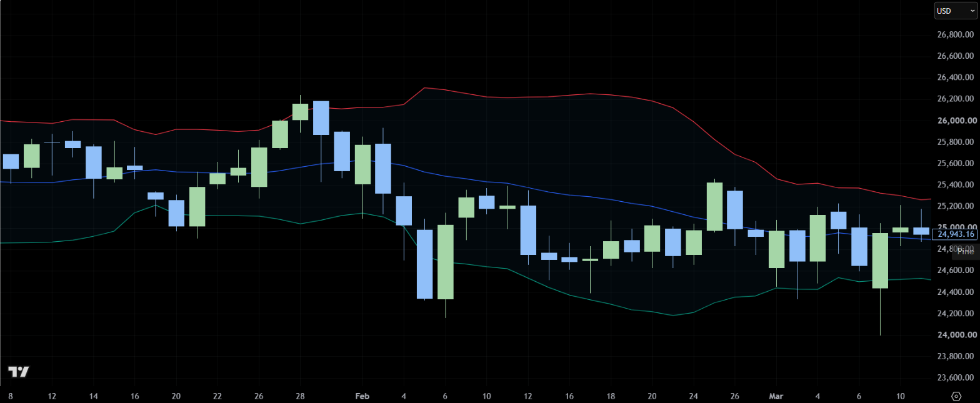This screenshot has width=980, height=403.
Task: Click the Pine label on the price axis
Action: [965, 251]
